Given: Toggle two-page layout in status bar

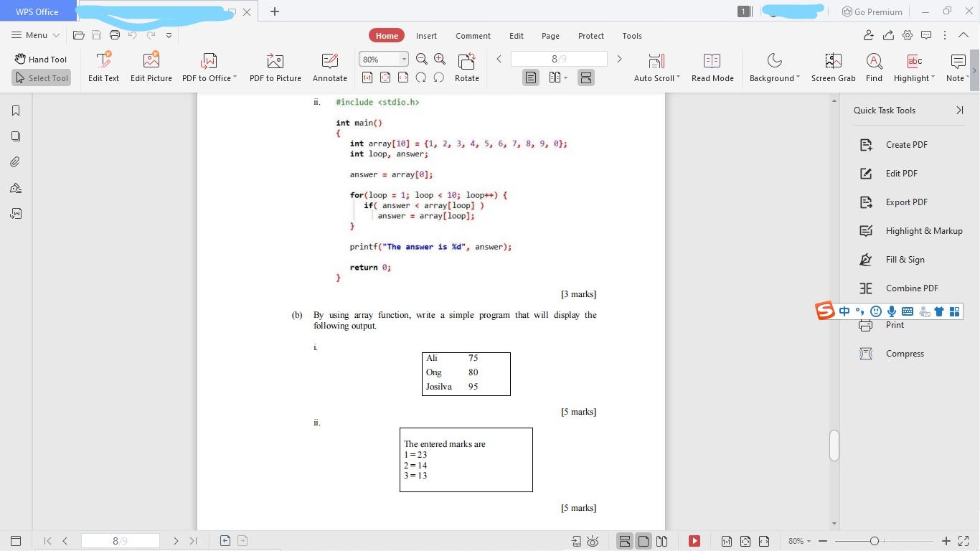Looking at the screenshot, I should [662, 541].
